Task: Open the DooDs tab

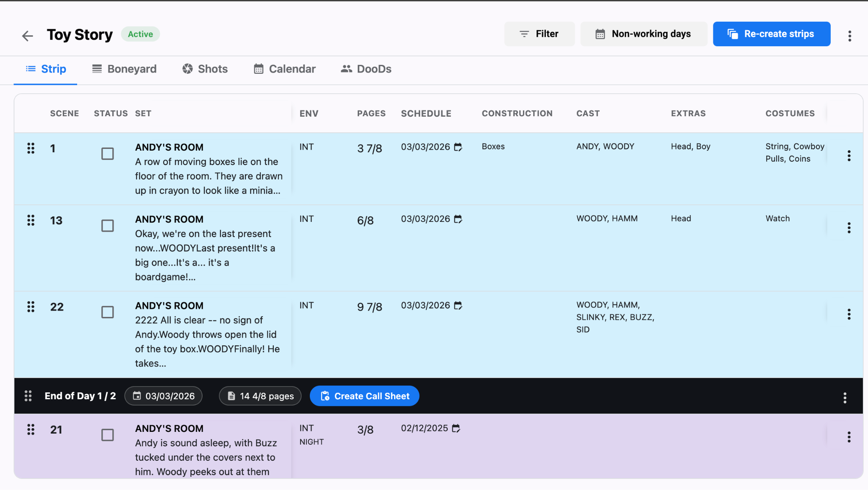Action: 366,69
